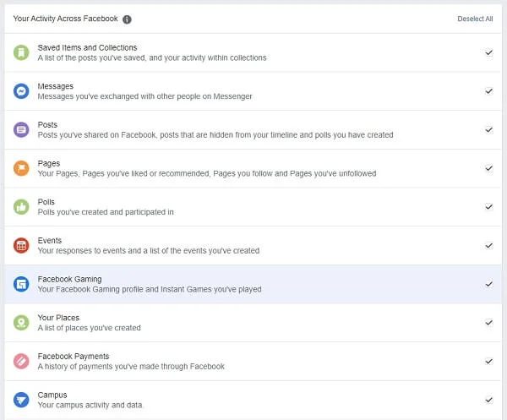Click the blue Messenger icon beside Messages
The width and height of the screenshot is (507, 420).
click(21, 91)
